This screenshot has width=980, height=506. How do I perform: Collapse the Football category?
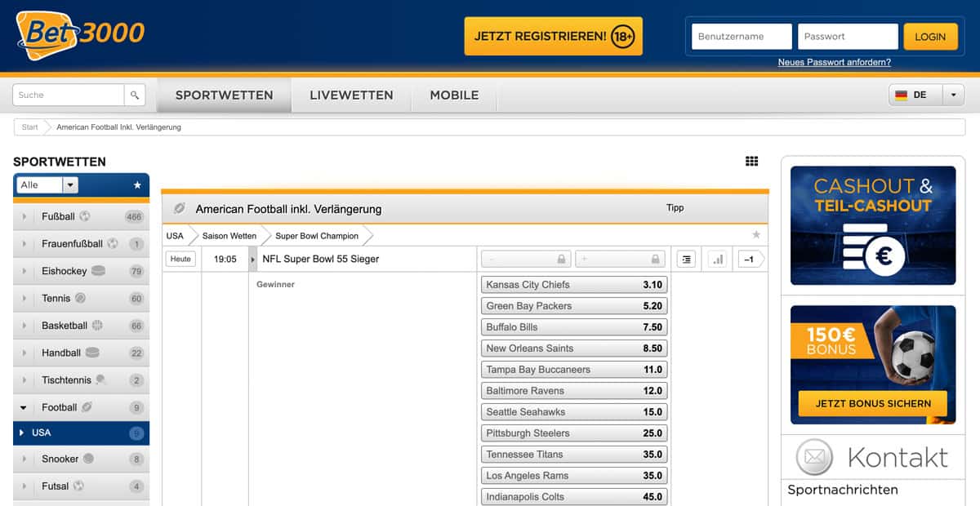click(24, 407)
